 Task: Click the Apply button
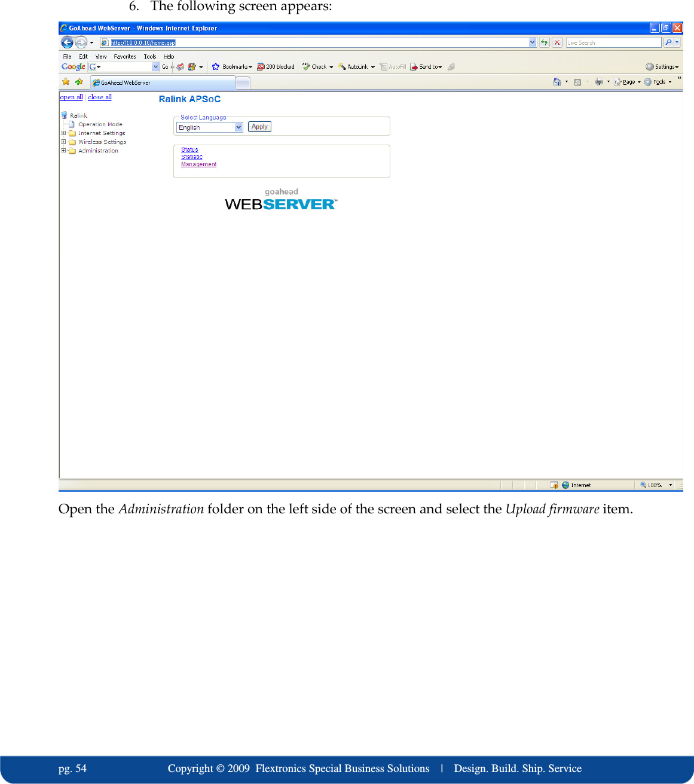(x=259, y=127)
